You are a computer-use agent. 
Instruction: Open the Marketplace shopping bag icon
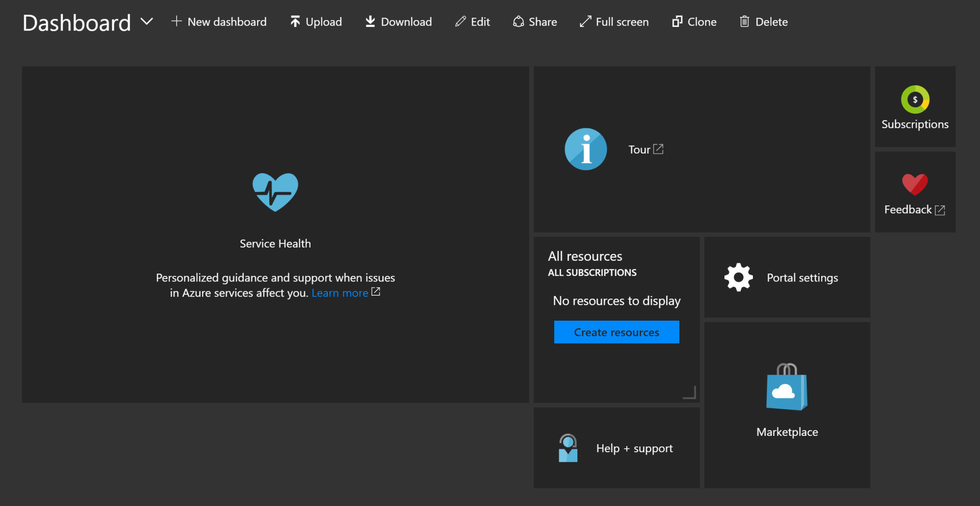pyautogui.click(x=787, y=387)
